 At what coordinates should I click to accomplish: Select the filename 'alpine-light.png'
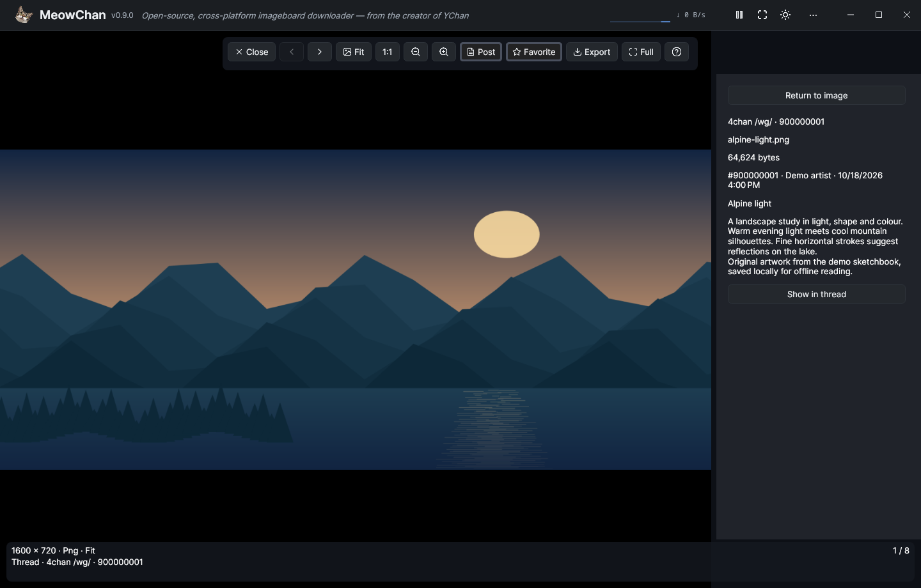pos(759,139)
